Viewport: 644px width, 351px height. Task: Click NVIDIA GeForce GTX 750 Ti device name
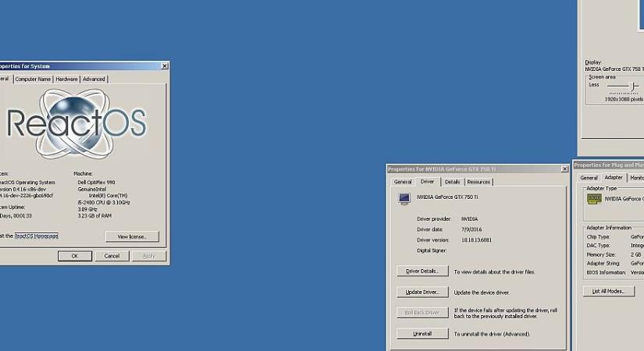pos(447,197)
